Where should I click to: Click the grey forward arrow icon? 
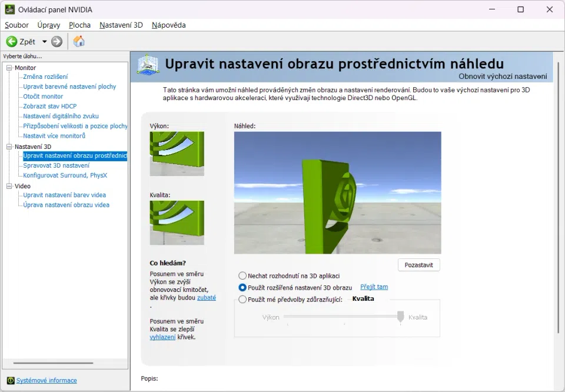click(56, 41)
